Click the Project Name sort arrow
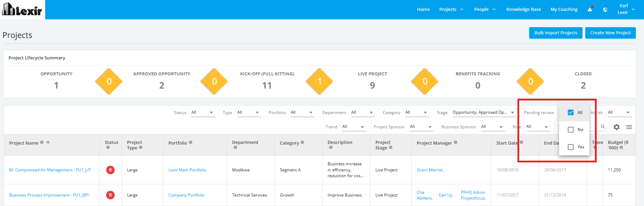The height and width of the screenshot is (206, 644). (48, 143)
